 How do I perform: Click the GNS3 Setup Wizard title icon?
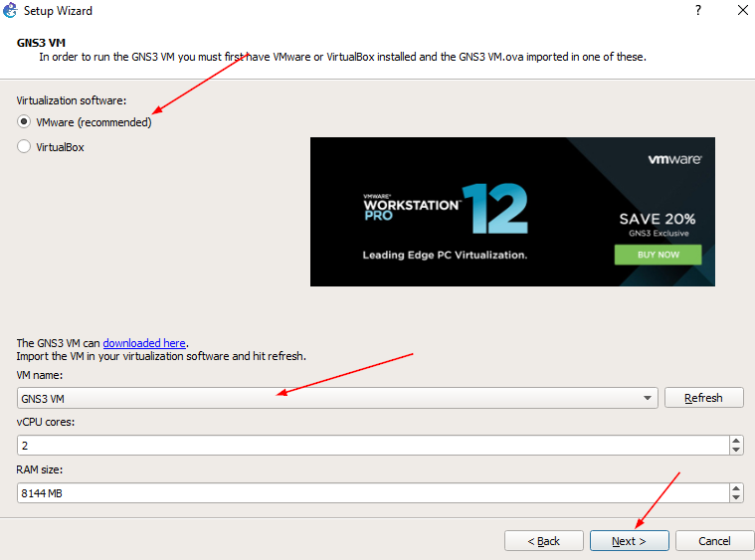(10, 10)
